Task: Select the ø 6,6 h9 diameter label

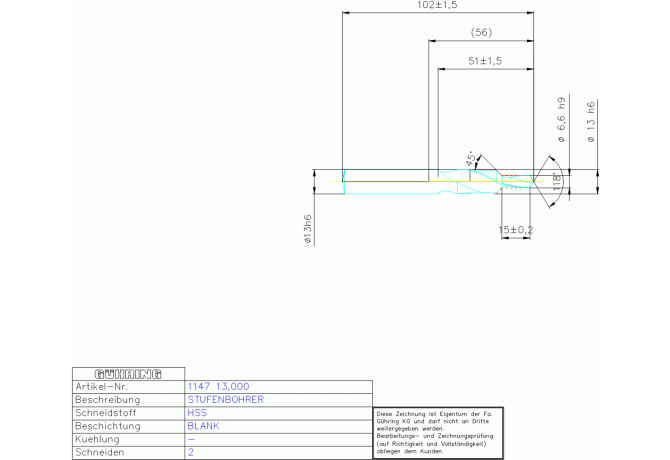Action: coord(561,120)
